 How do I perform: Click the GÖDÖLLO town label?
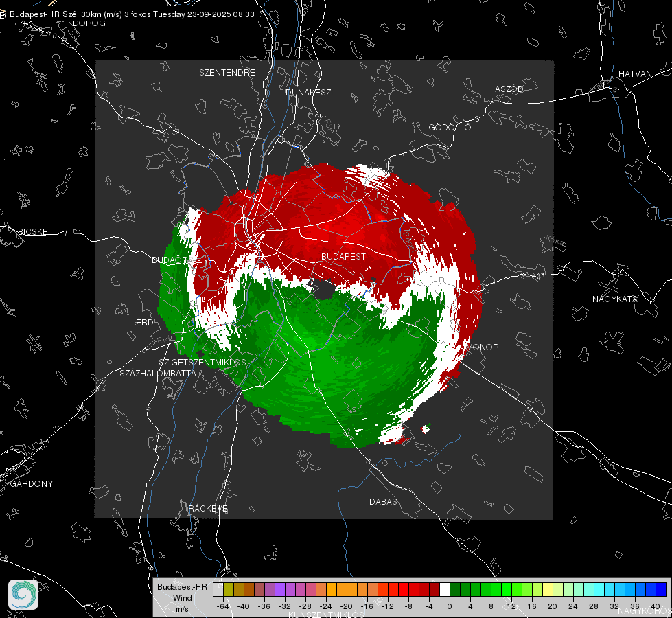coord(450,128)
